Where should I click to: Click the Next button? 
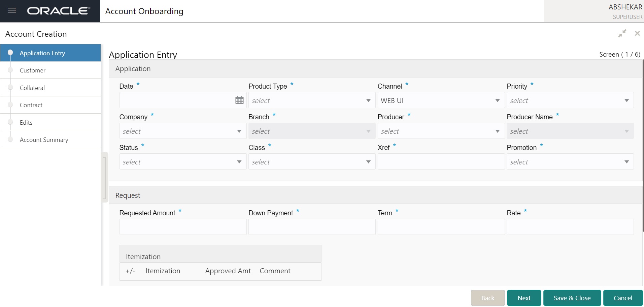(524, 298)
